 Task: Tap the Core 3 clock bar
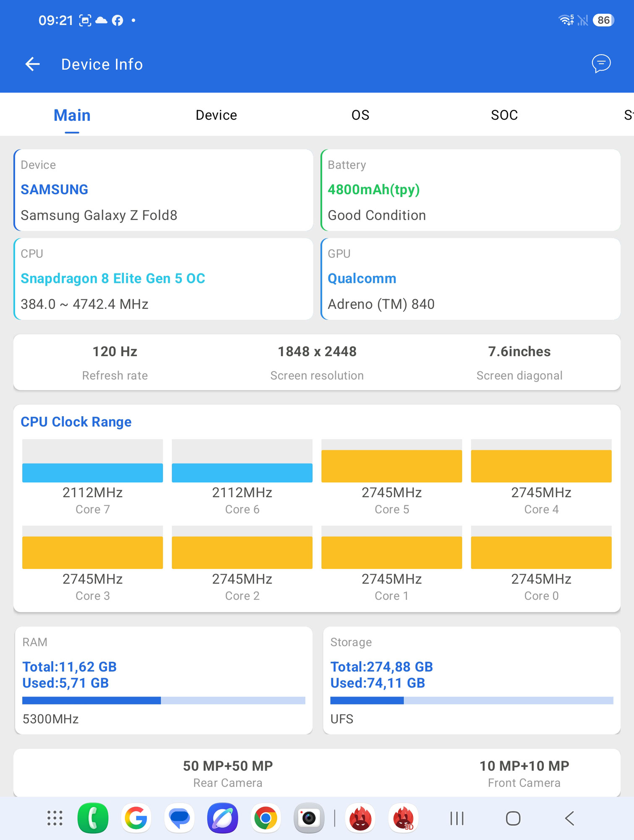click(x=92, y=547)
